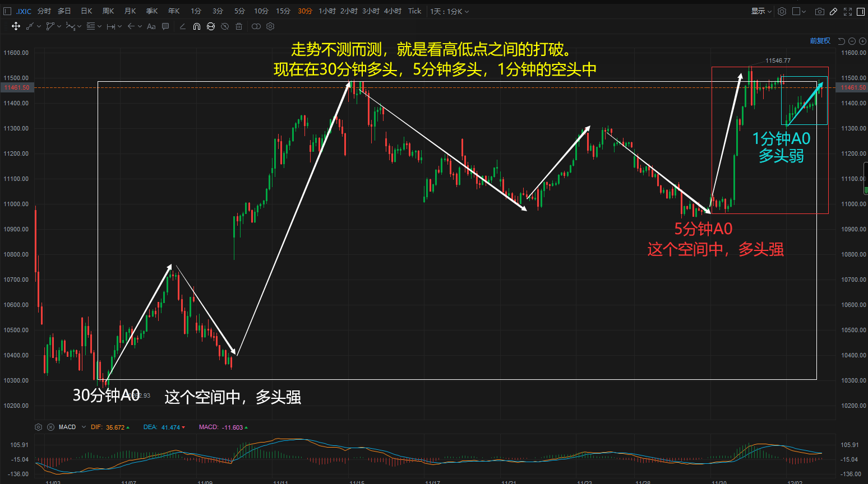Select the 5分 timeframe
Viewport: 868px width, 484px height.
coord(239,11)
